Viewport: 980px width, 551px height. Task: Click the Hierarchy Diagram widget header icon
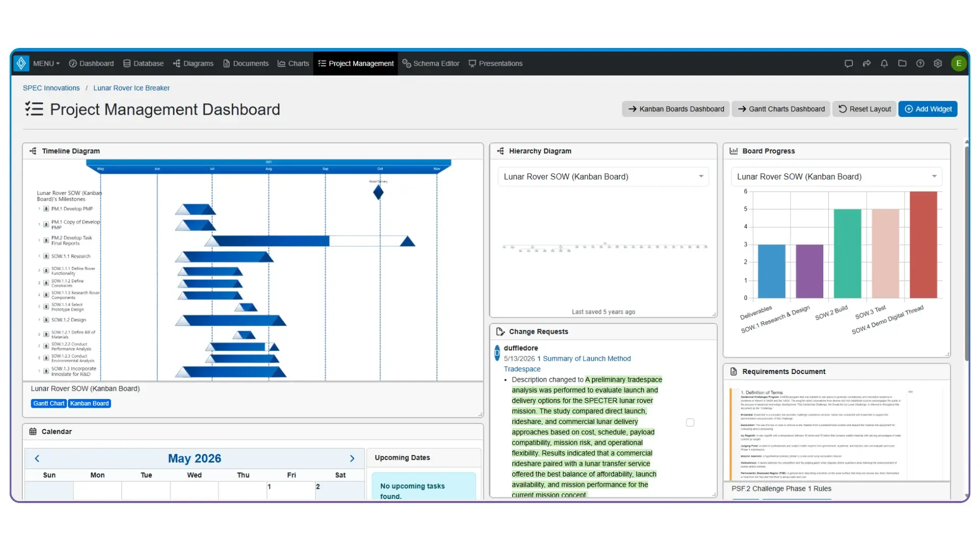coord(501,151)
